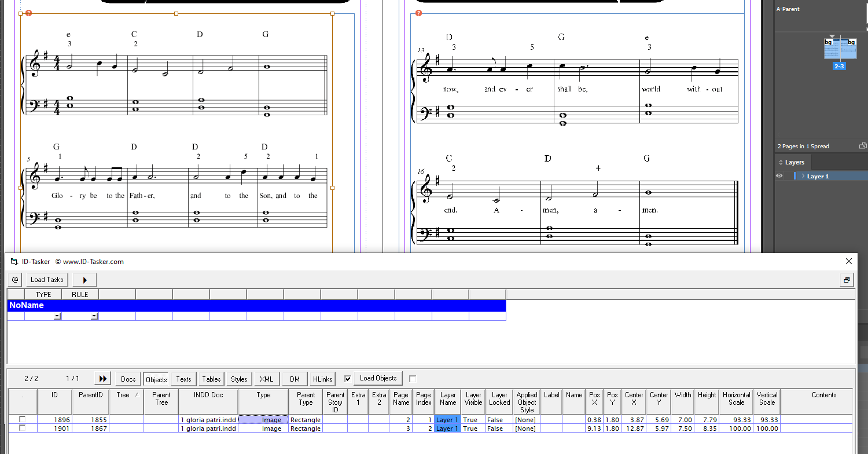This screenshot has width=868, height=454.
Task: Open the TYPE dropdown
Action: pos(57,316)
